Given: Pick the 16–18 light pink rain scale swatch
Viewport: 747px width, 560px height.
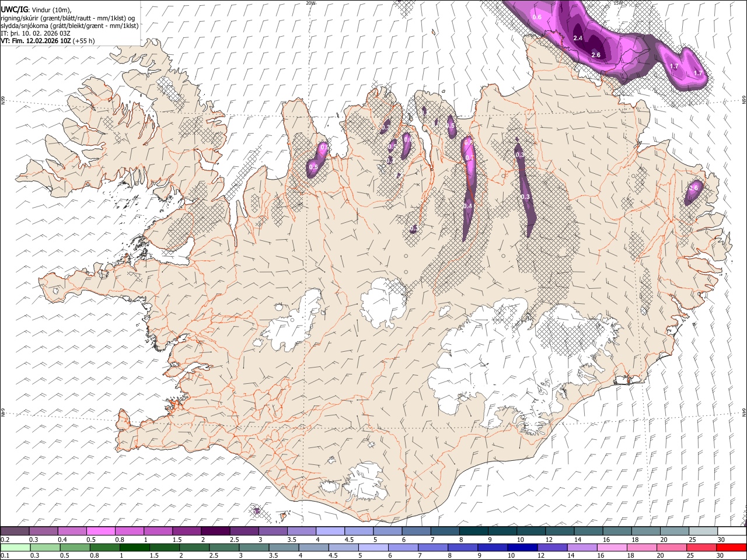Looking at the screenshot, I should click(x=612, y=547).
